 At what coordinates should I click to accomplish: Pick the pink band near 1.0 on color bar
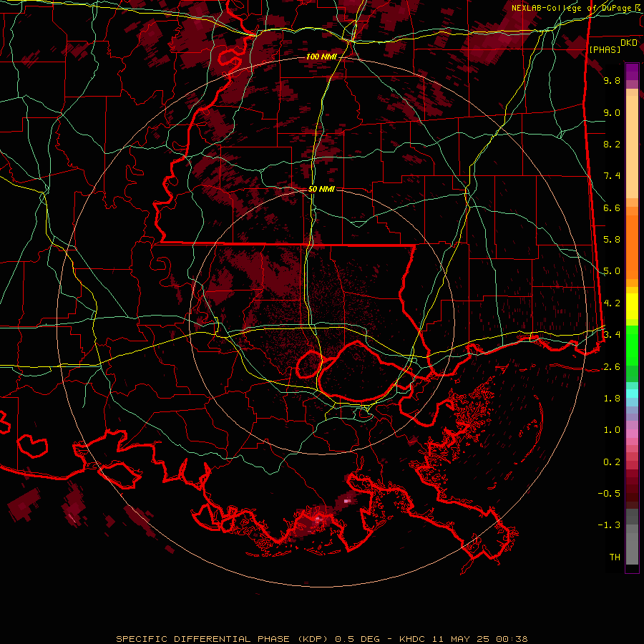[632, 434]
